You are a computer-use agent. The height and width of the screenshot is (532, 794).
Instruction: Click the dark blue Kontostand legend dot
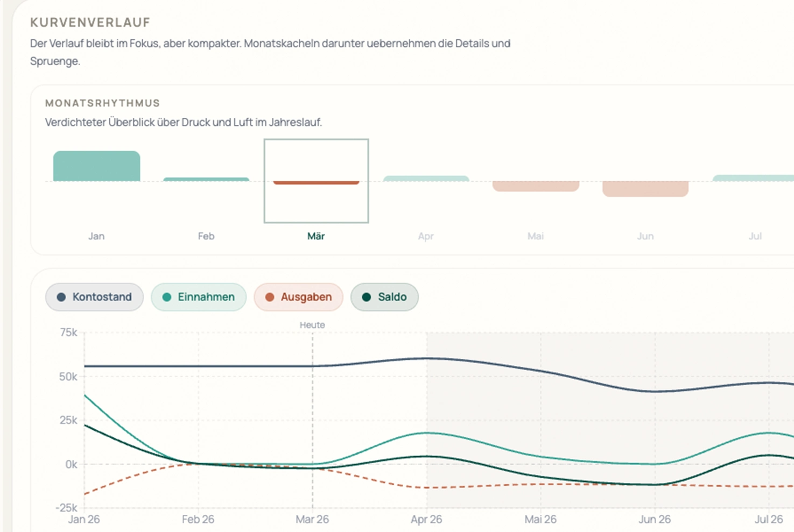pos(61,297)
